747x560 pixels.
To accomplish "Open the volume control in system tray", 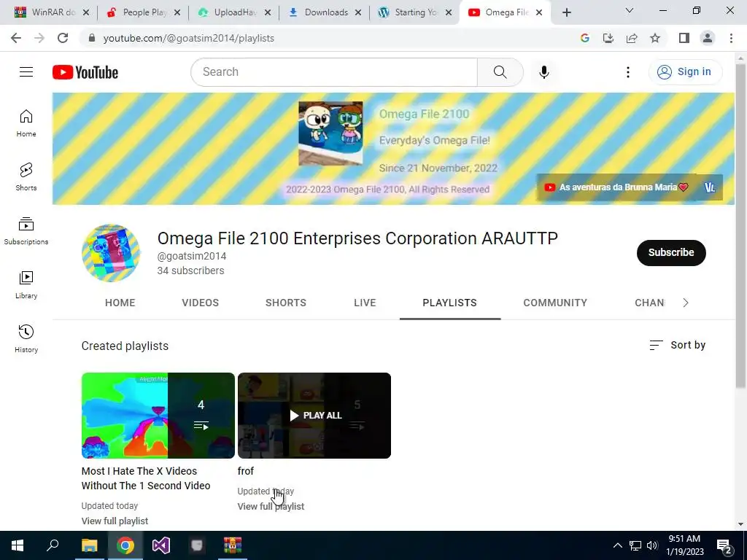I will pos(652,545).
